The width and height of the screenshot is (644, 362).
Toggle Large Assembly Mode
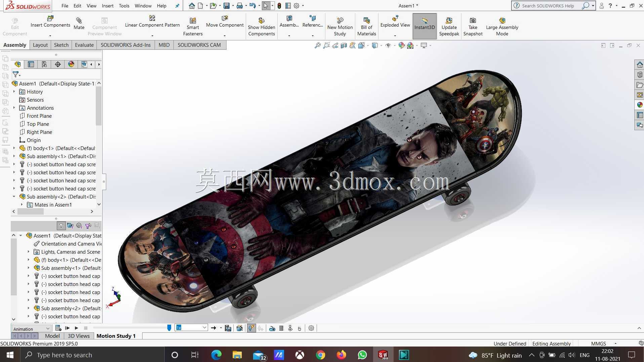coord(502,27)
